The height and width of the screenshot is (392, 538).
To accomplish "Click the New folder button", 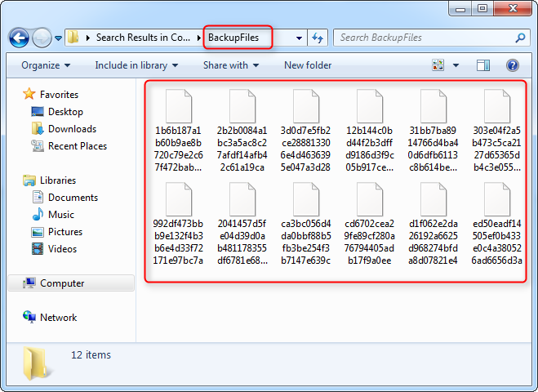I will [x=308, y=65].
